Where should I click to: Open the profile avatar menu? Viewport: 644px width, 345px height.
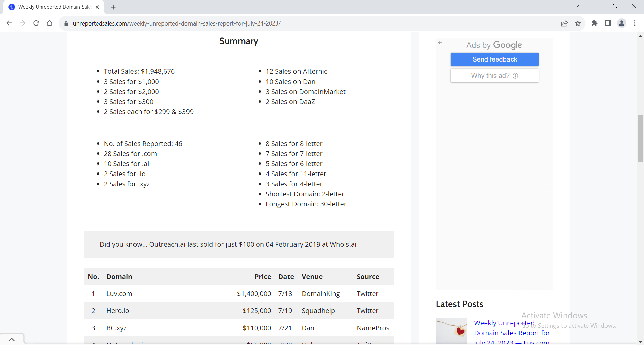pyautogui.click(x=622, y=23)
